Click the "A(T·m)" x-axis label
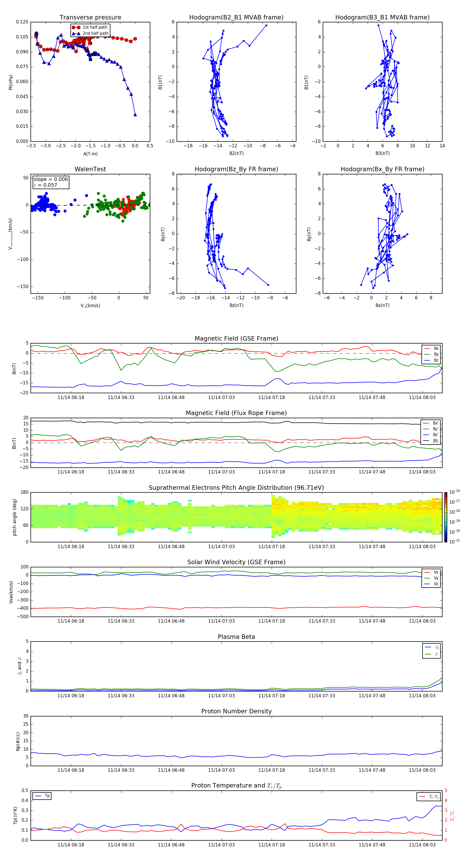This screenshot has height=868, width=473. [90, 154]
